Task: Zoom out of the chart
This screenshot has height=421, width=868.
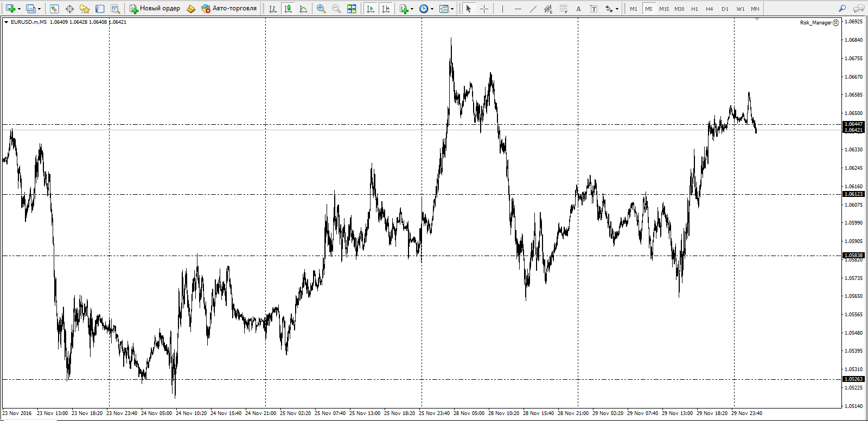Action: click(336, 9)
